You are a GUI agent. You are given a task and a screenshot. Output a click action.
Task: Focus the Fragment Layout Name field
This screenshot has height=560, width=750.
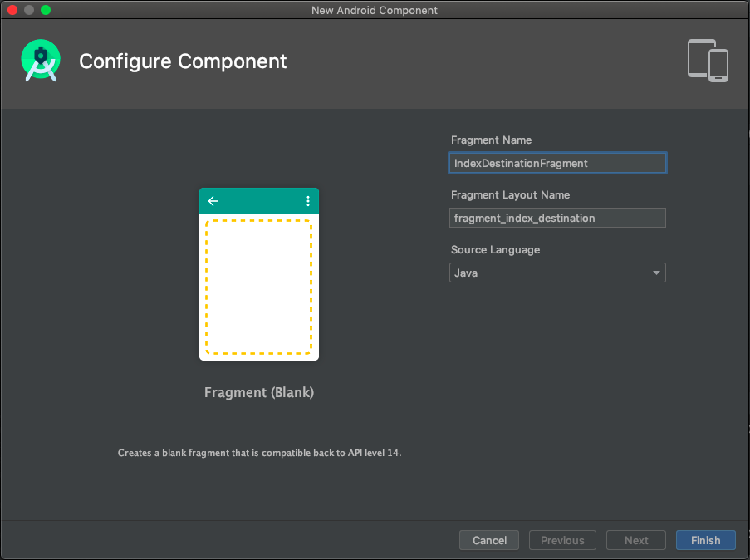(x=557, y=218)
